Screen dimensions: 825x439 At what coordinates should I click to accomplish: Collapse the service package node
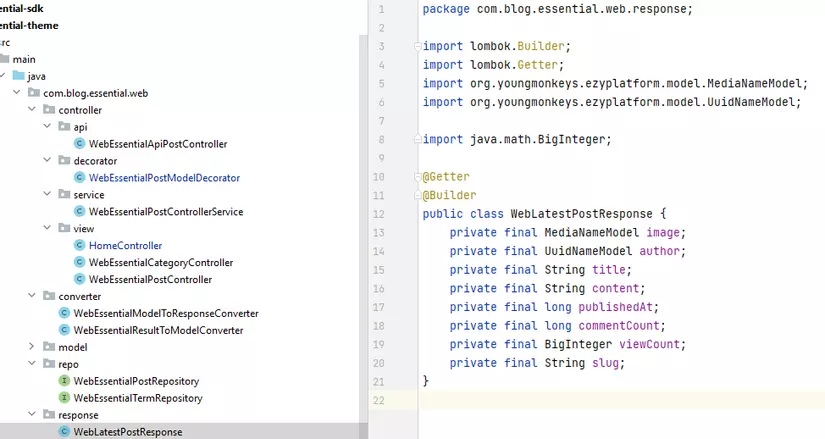(x=47, y=194)
